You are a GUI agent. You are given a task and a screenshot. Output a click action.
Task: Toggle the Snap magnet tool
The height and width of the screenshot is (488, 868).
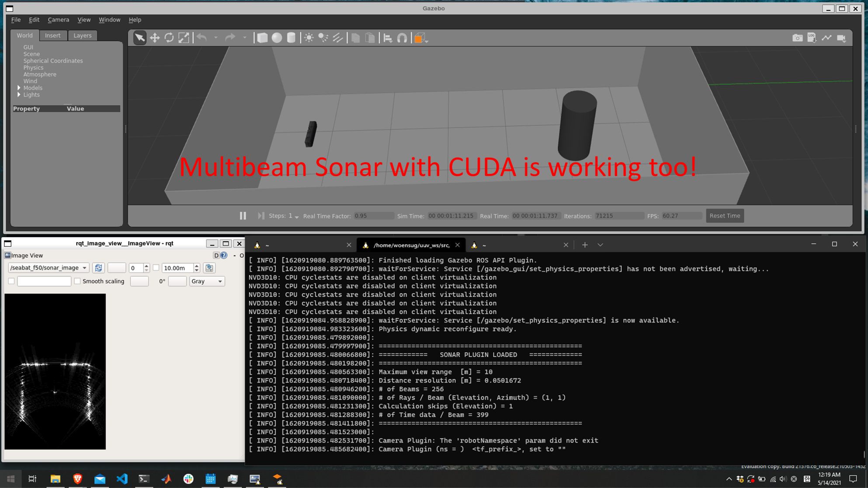tap(402, 38)
